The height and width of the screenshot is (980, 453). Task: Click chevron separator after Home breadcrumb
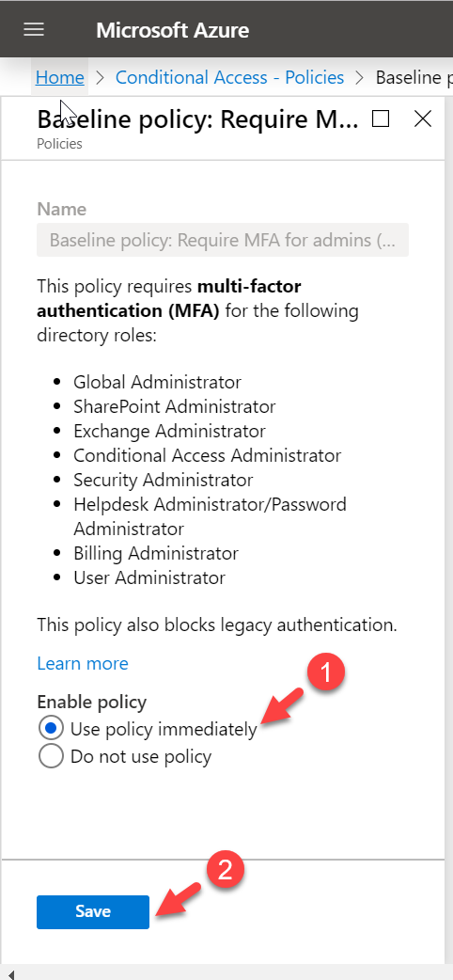pyautogui.click(x=100, y=77)
